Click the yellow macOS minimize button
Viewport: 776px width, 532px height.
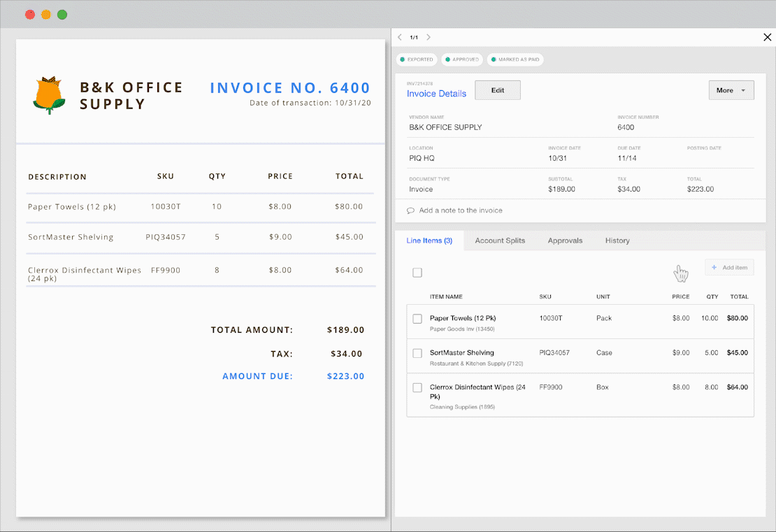[x=46, y=15]
